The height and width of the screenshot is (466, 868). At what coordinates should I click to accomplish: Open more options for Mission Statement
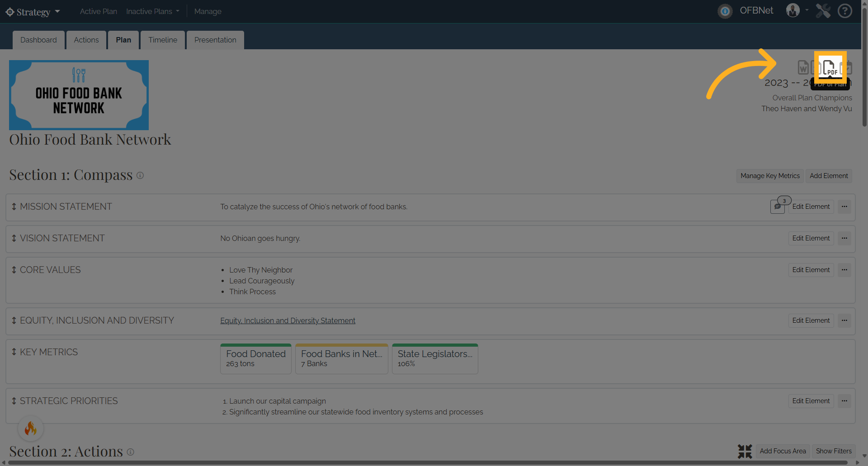tap(844, 207)
